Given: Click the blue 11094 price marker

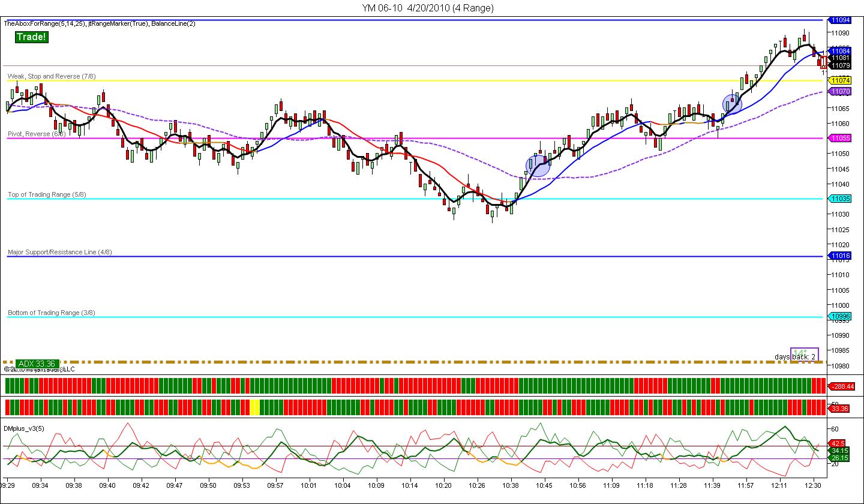Looking at the screenshot, I should click(x=840, y=20).
